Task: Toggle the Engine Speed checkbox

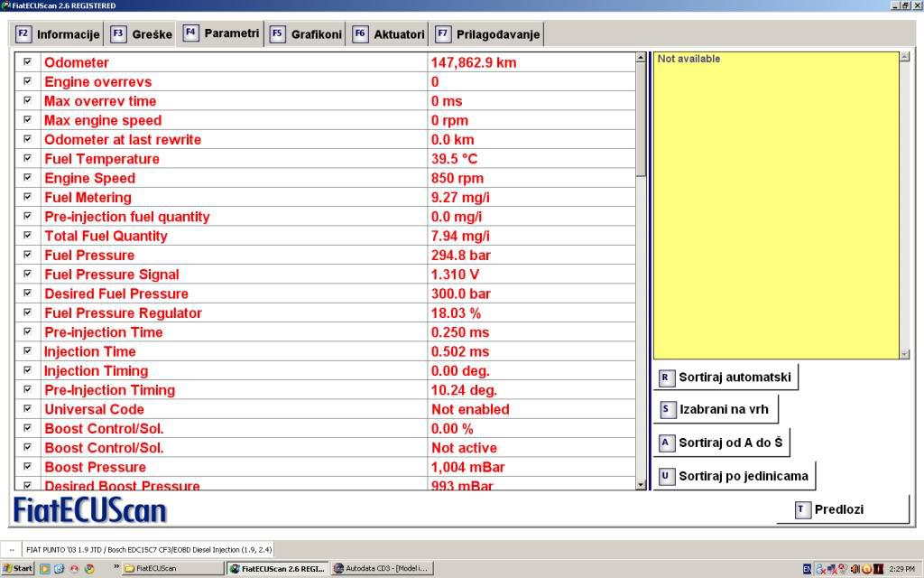Action: tap(27, 178)
